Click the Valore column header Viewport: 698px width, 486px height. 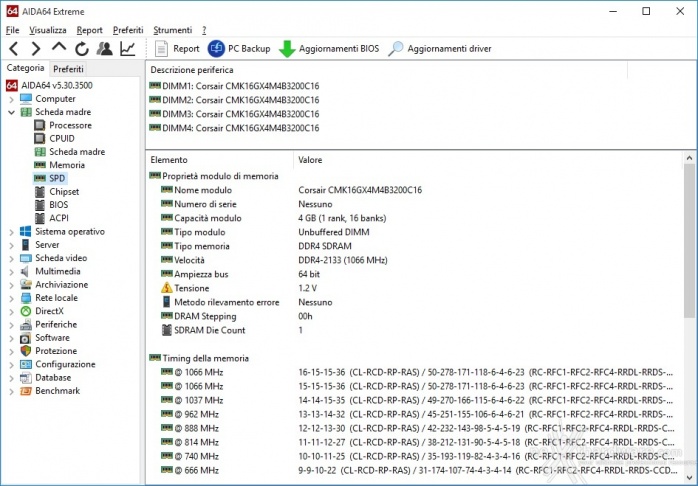(x=487, y=160)
